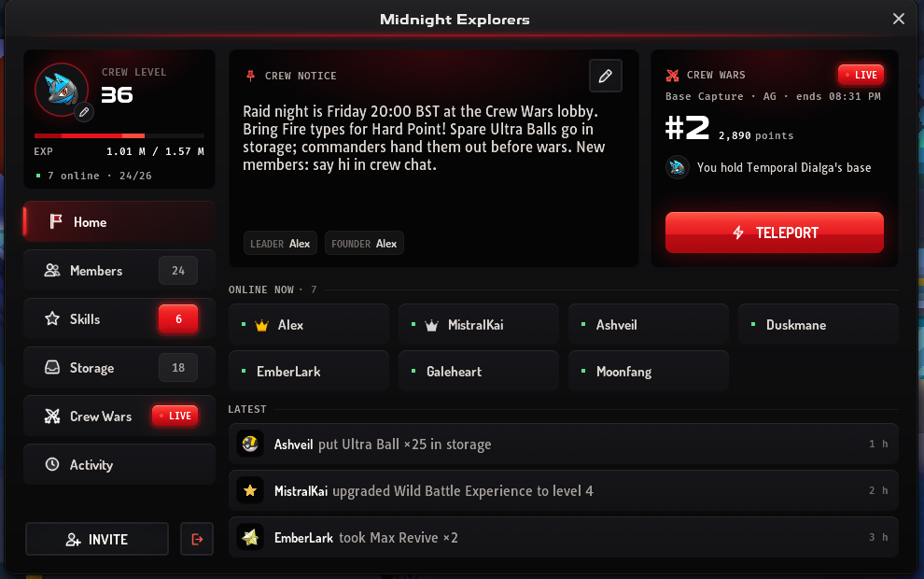This screenshot has width=924, height=579.
Task: Open the Skills tab
Action: tap(119, 319)
